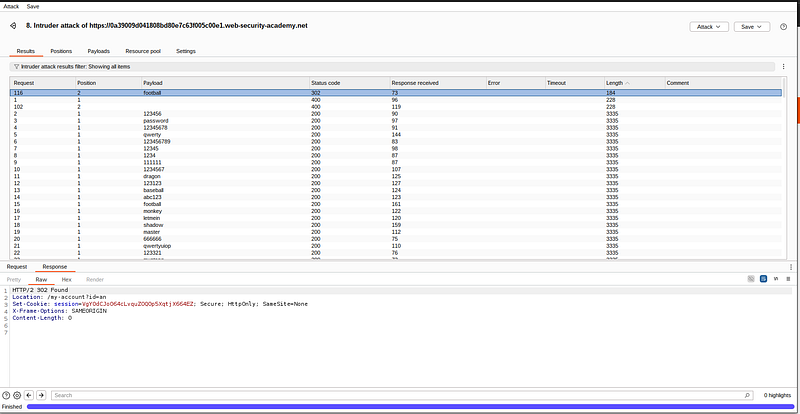Click the back arrow beside the attack title

[13, 26]
